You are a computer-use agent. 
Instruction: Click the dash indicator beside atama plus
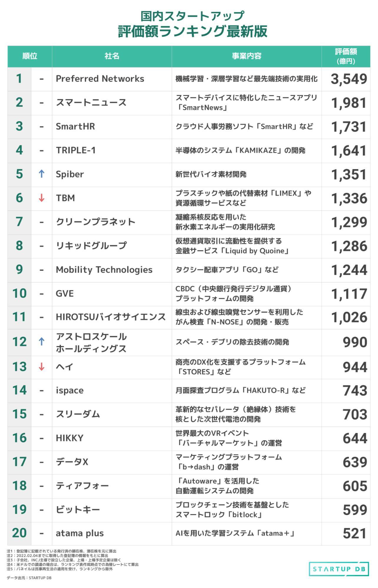[x=41, y=533]
